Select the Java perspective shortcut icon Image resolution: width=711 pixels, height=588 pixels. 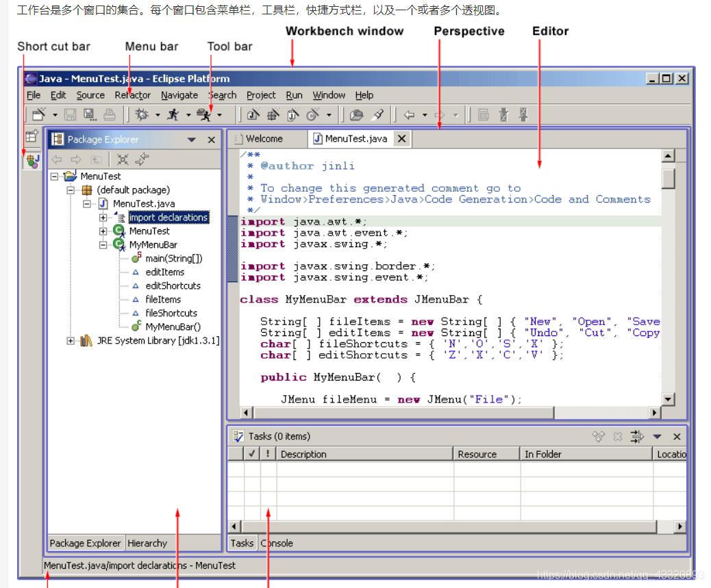pos(33,160)
